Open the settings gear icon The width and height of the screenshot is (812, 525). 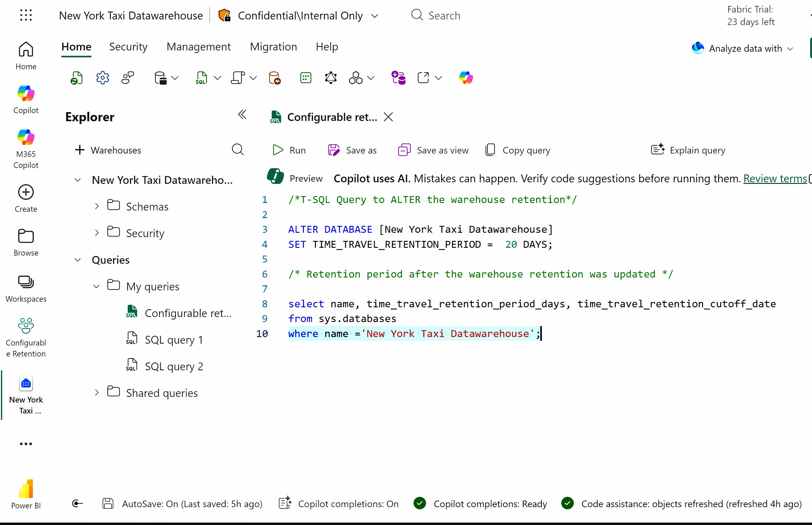(x=103, y=78)
